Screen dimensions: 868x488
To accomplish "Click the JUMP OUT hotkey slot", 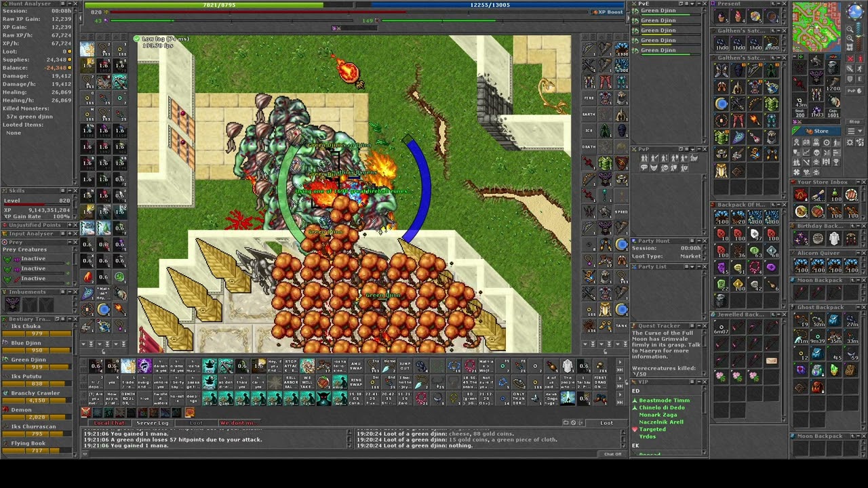I will coord(405,365).
